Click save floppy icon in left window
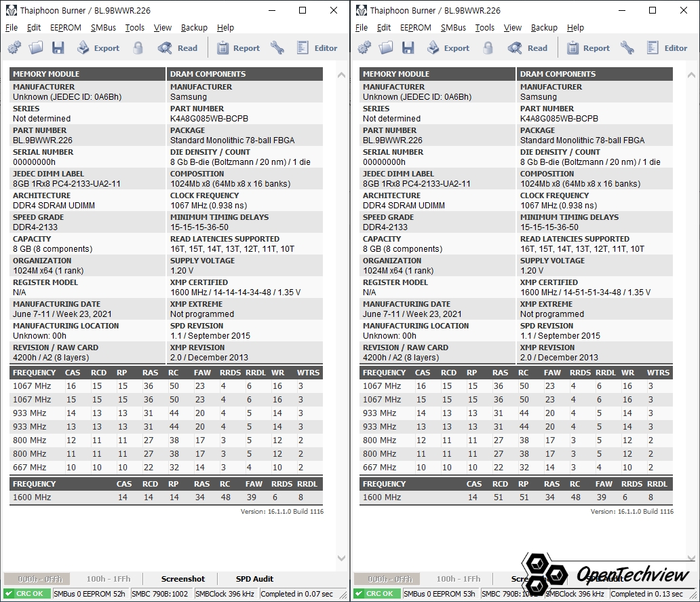Screen dimensions: 700x602 58,48
